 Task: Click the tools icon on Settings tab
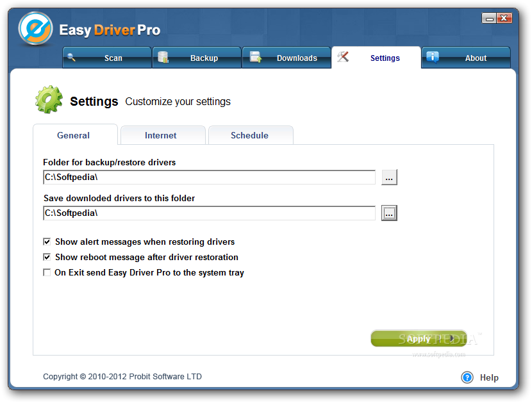coord(343,56)
